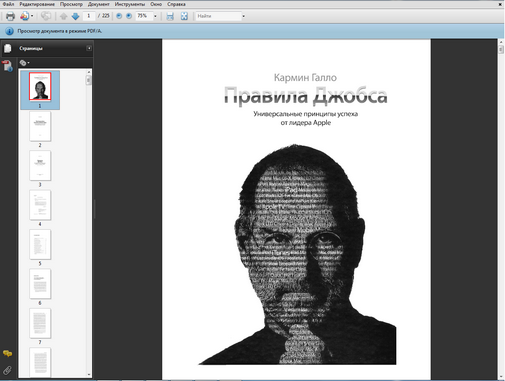Close the document with X button
The width and height of the screenshot is (505, 381).
500,4
